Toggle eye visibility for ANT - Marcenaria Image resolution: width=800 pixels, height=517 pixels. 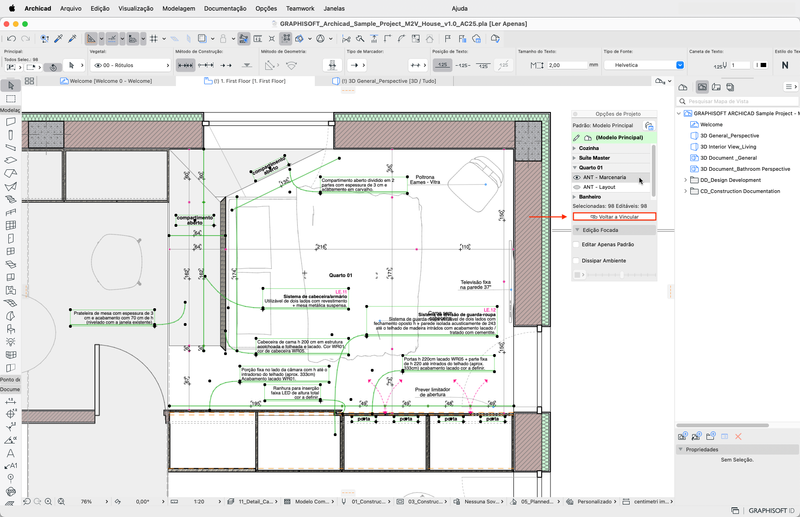(x=577, y=177)
